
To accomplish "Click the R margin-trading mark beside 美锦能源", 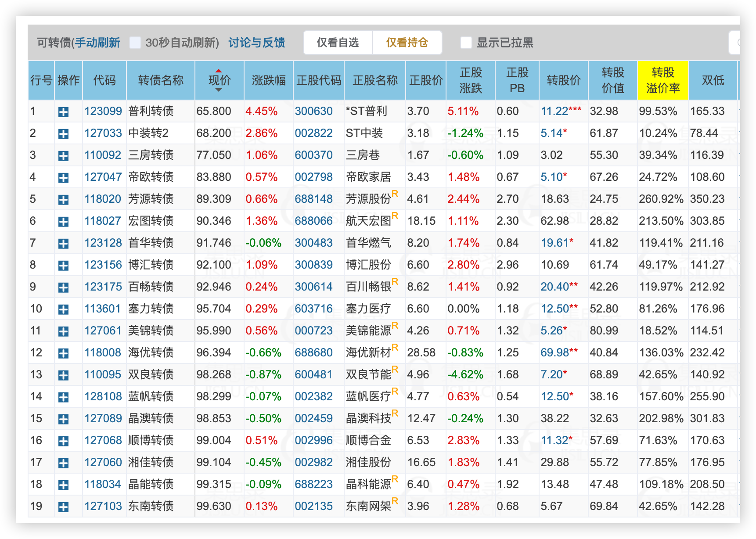I will click(x=395, y=325).
